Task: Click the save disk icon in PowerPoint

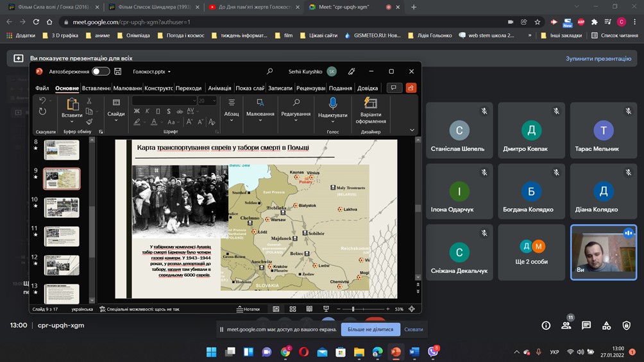Action: click(118, 71)
